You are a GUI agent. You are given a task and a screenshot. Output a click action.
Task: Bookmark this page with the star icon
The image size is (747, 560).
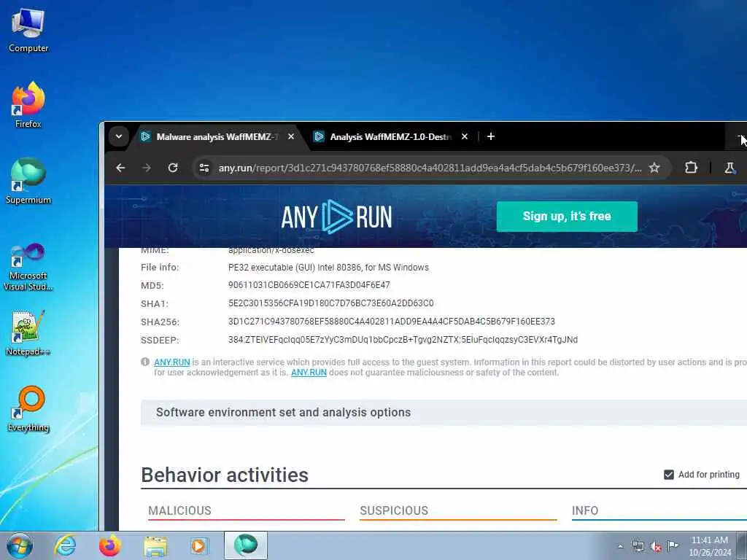point(654,168)
